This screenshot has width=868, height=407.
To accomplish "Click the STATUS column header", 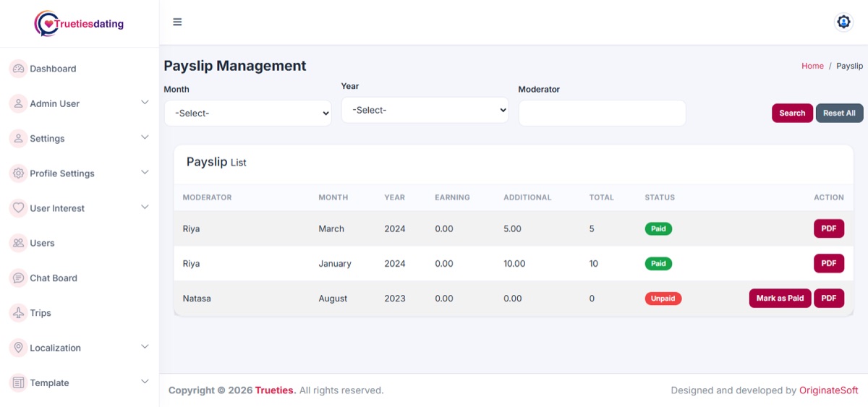I will pos(660,197).
